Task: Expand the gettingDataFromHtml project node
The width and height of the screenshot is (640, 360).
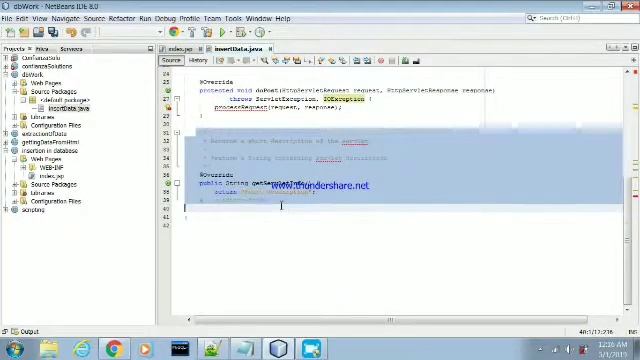Action: (x=6, y=142)
